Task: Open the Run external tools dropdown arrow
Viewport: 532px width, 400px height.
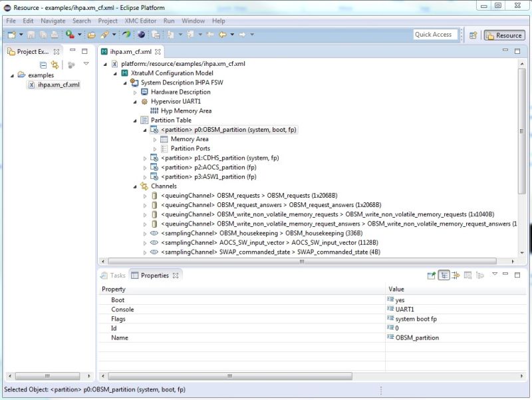Action: (x=80, y=35)
